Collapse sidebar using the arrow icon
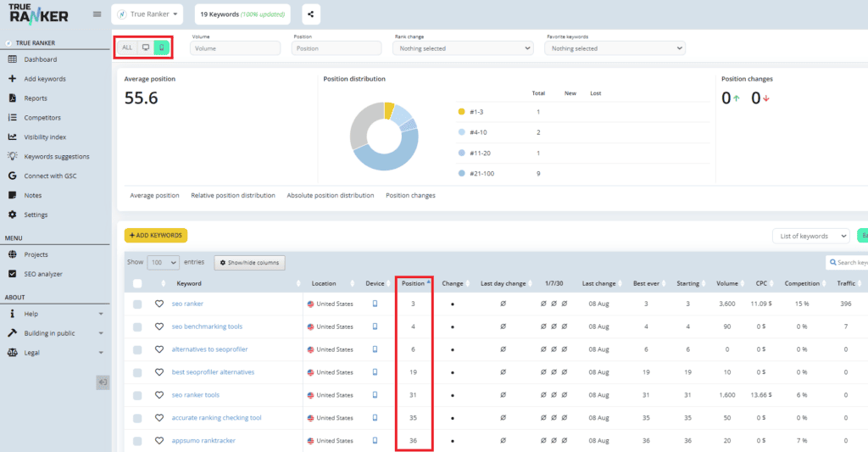Image resolution: width=868 pixels, height=452 pixels. click(103, 382)
